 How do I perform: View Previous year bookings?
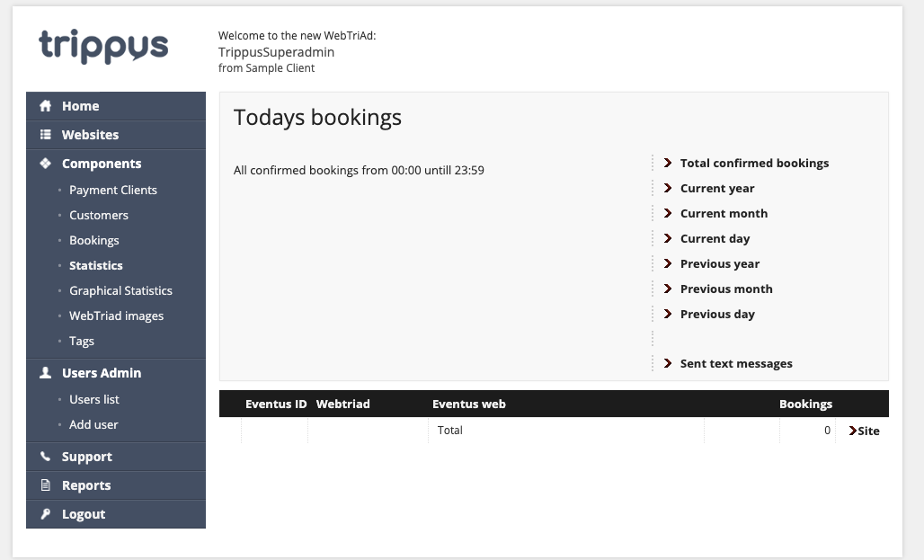(720, 263)
